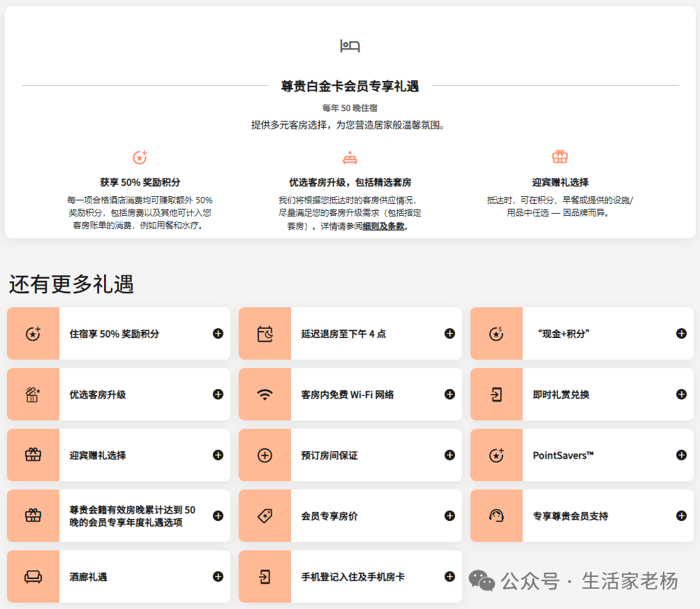Image resolution: width=700 pixels, height=609 pixels.
Task: Click the Wi-Fi icon on the 客房内免费 Wi-Fi 网络 card
Action: [265, 394]
